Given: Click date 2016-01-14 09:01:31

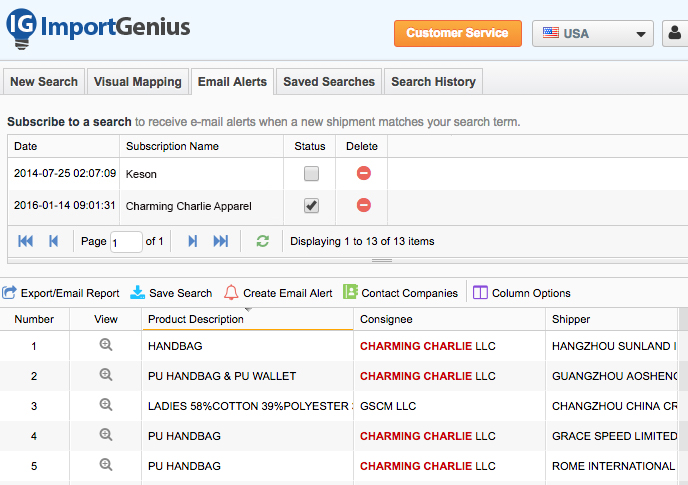Looking at the screenshot, I should point(64,205).
